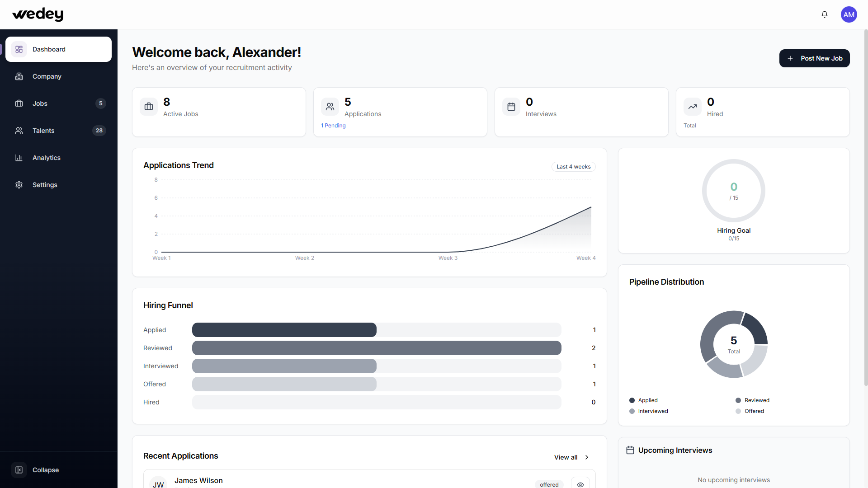Open the Last 4 weeks range selector

point(573,167)
